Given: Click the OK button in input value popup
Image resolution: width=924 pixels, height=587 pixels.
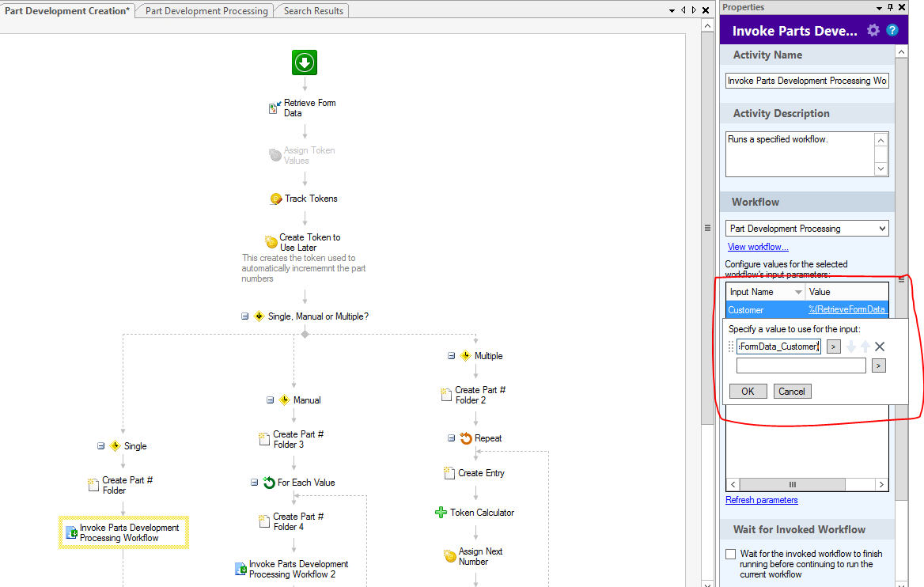Looking at the screenshot, I should click(748, 392).
